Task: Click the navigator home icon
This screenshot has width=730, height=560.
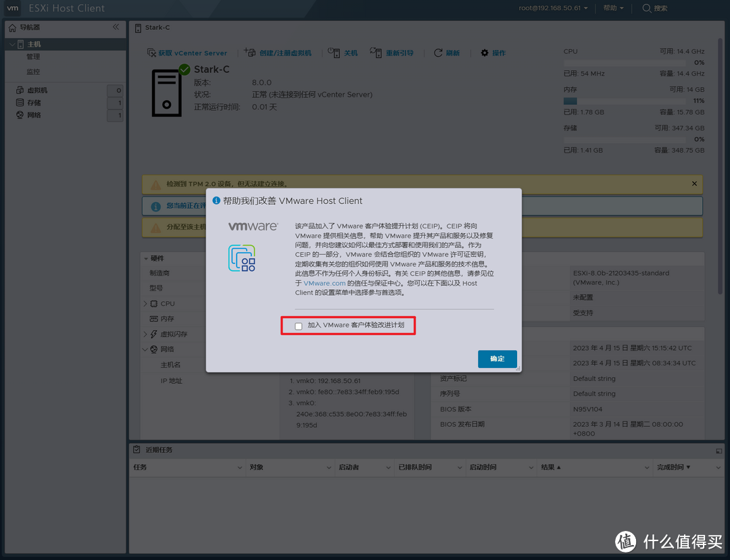Action: click(13, 28)
